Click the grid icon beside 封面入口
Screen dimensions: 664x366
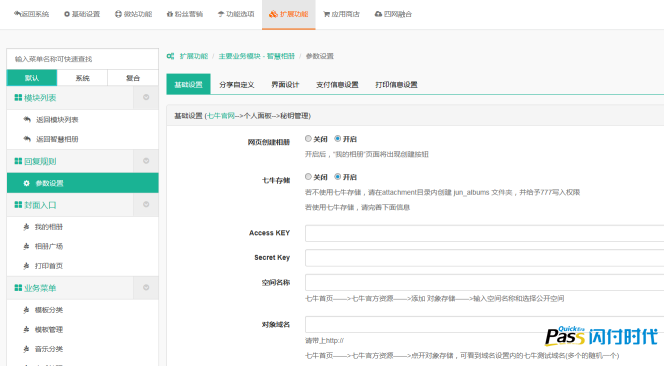pos(18,205)
